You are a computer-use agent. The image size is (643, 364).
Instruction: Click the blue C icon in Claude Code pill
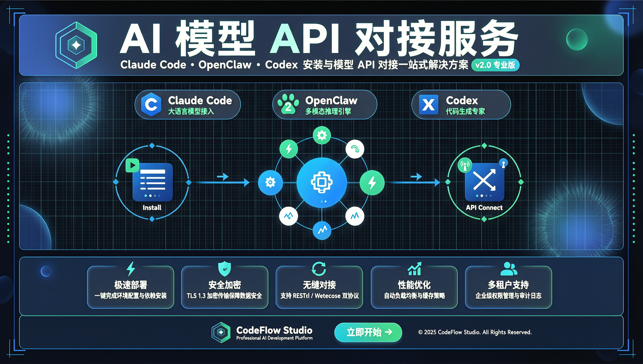151,104
